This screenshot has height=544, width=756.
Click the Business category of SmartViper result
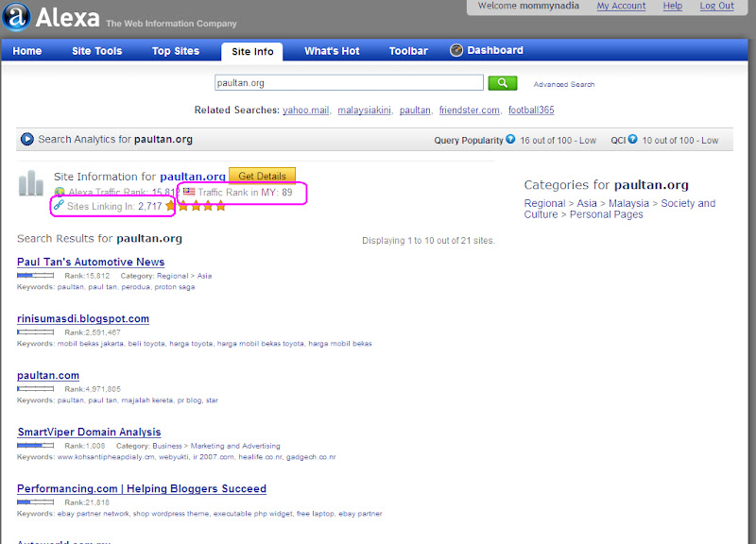(x=167, y=446)
